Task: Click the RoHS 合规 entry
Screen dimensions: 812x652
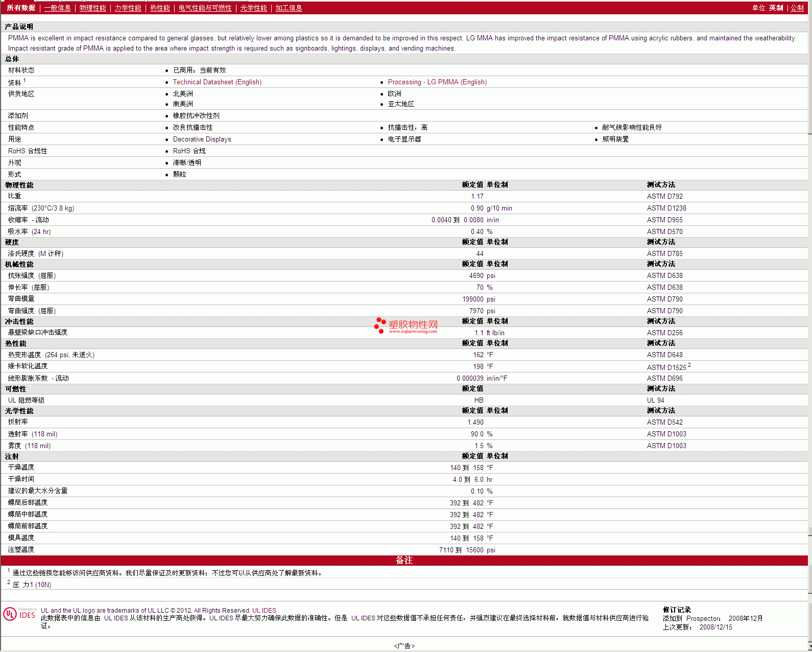Action: click(189, 151)
